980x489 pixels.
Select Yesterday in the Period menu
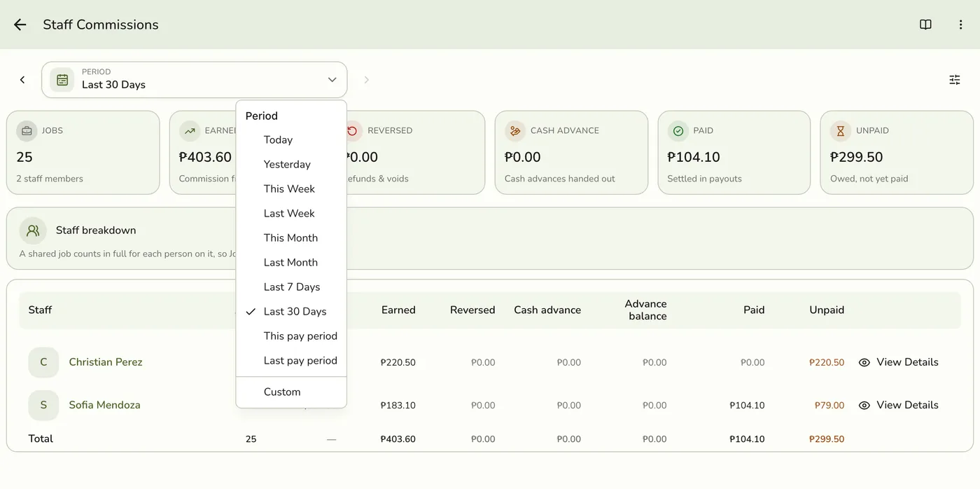291,165
